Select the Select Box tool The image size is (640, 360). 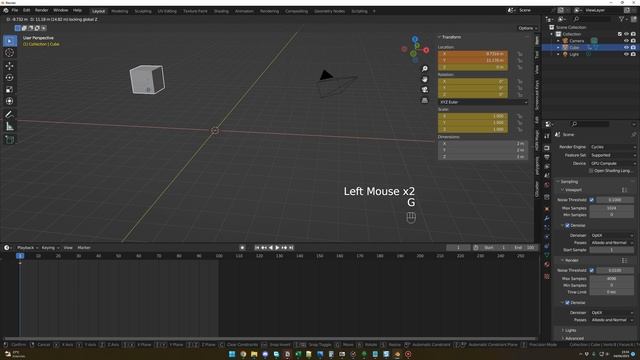pyautogui.click(x=10, y=41)
